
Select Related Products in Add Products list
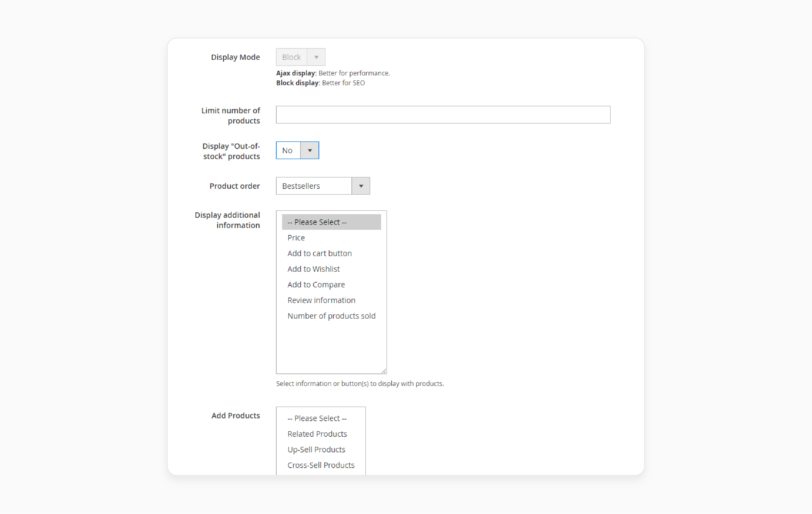(x=321, y=434)
